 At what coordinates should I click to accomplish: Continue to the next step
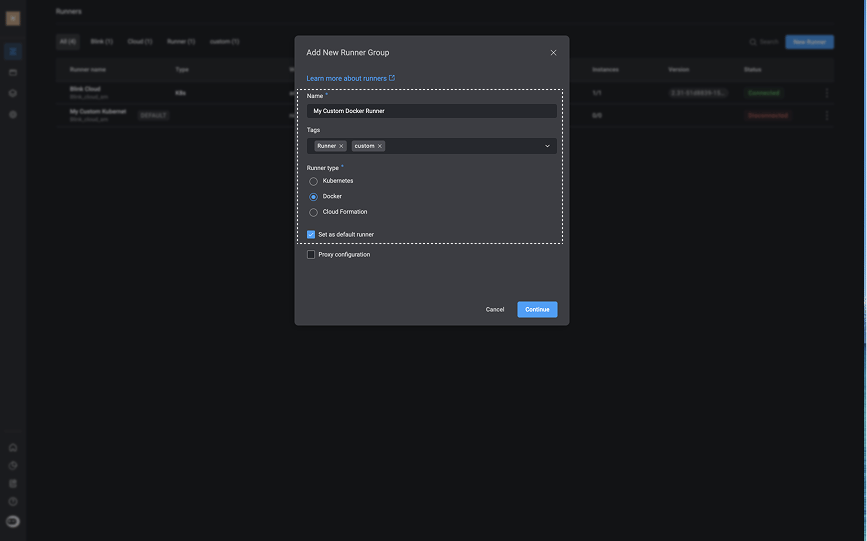537,310
